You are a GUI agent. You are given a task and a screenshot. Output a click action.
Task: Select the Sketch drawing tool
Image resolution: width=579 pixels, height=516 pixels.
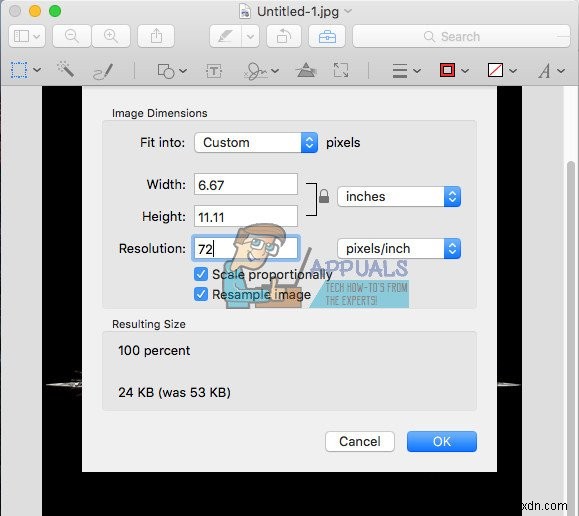pos(103,71)
